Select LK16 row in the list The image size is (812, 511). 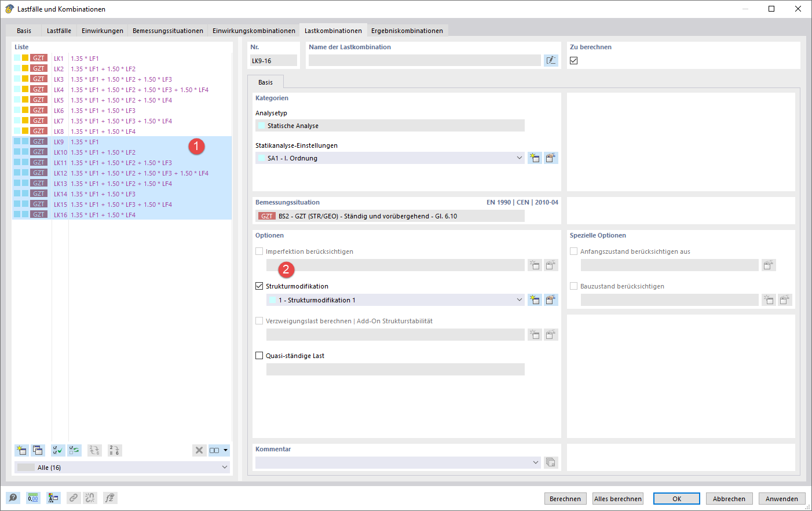coord(122,214)
